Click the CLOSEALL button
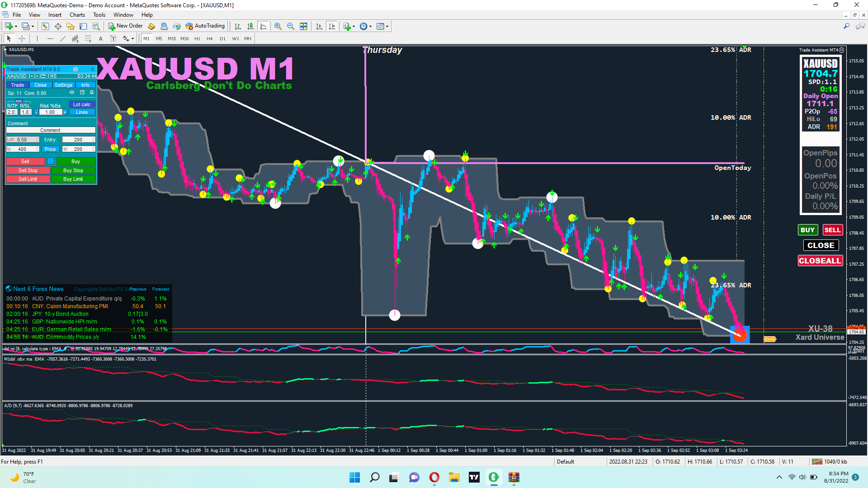The width and height of the screenshot is (868, 488). tap(820, 261)
